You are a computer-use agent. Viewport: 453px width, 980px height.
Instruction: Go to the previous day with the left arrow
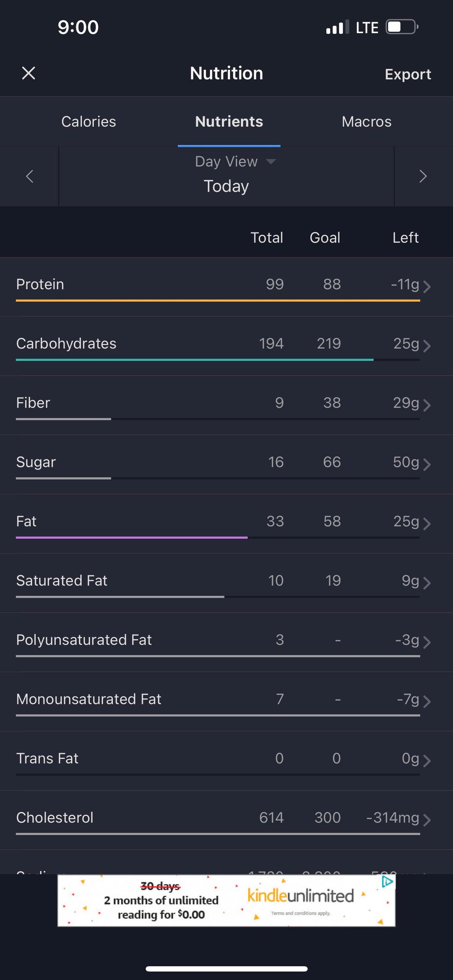[29, 176]
